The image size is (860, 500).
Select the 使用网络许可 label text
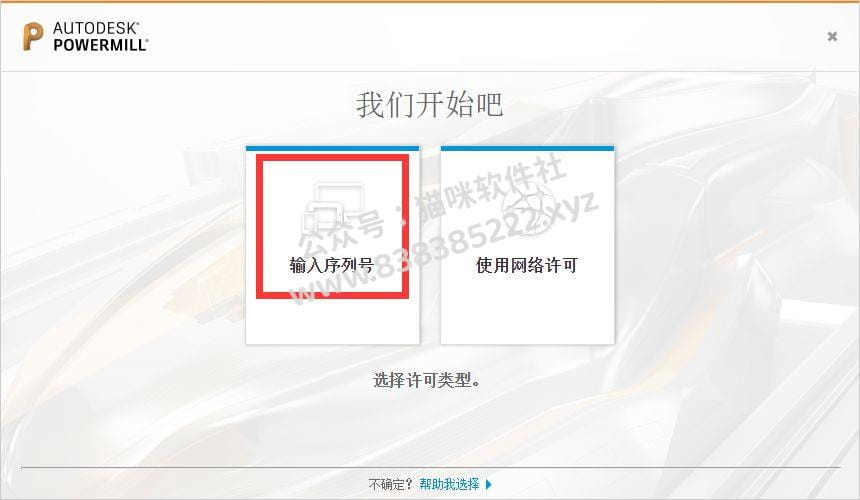[x=527, y=265]
